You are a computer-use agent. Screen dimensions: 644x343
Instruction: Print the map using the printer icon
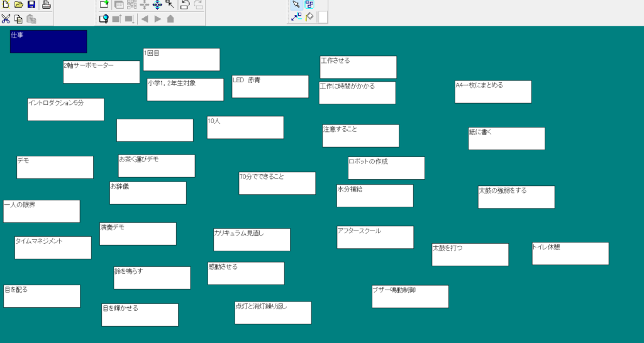46,5
